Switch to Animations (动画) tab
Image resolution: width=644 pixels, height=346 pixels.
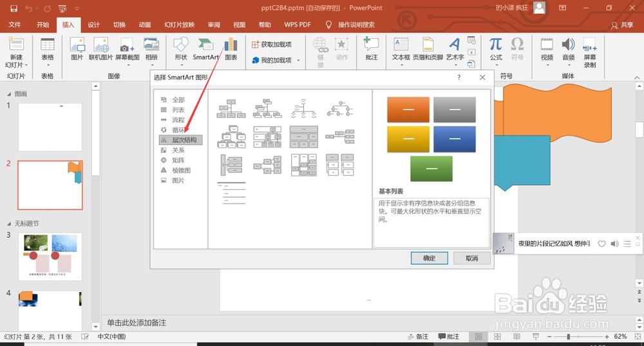[144, 24]
